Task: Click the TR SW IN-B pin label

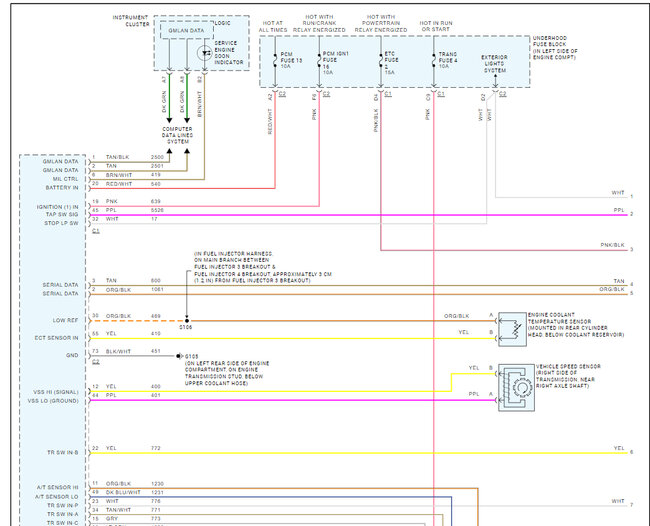Action: [63, 452]
